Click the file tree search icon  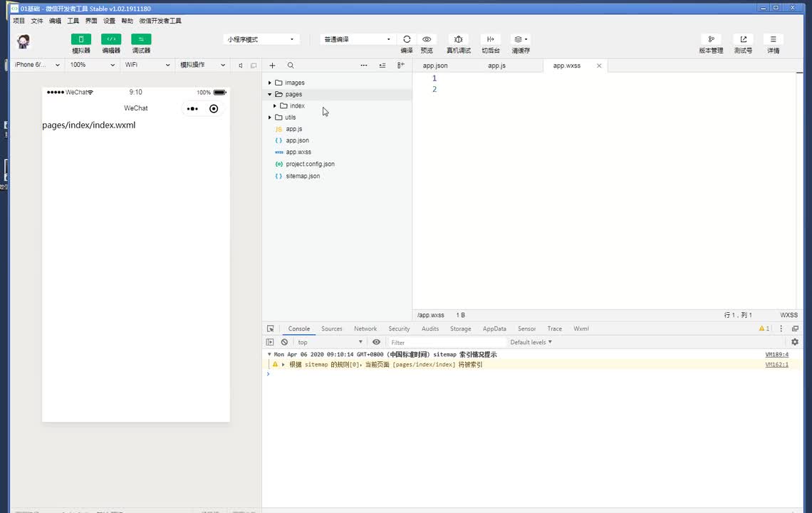[x=291, y=66]
